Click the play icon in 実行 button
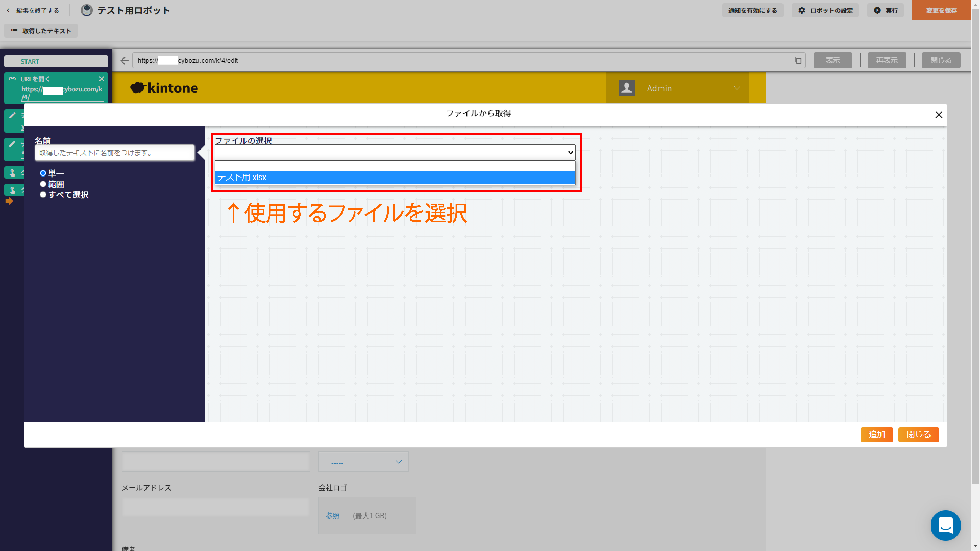 (877, 10)
